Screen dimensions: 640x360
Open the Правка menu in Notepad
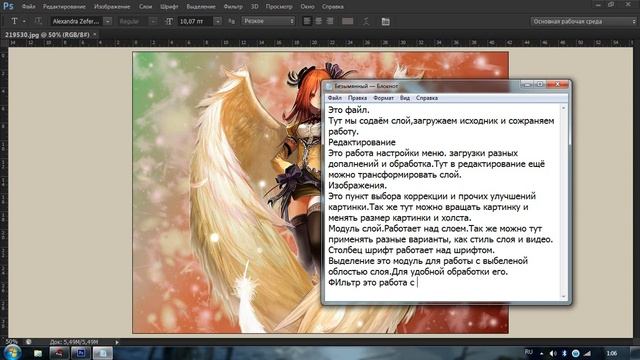click(x=357, y=98)
